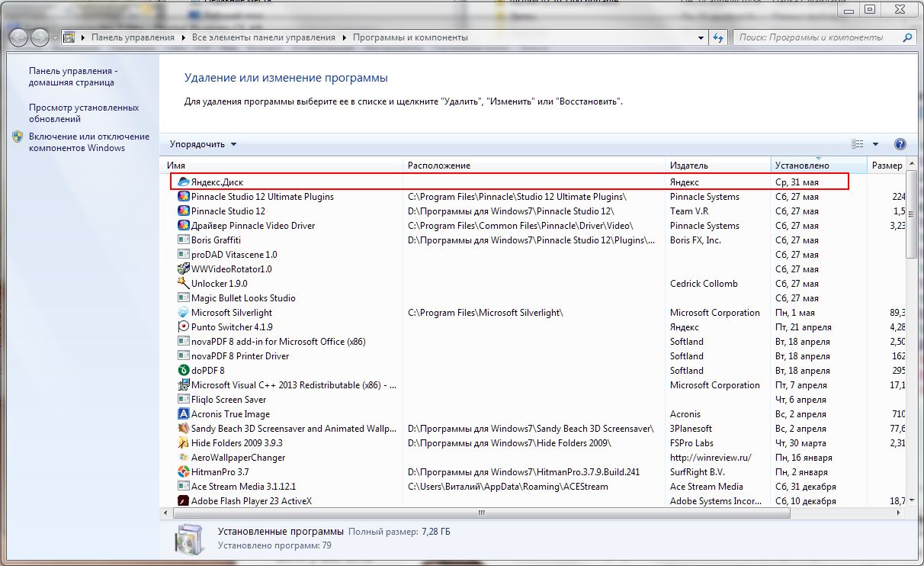Select Microsoft Visual C++ 2013 Redistributable entry

click(294, 385)
